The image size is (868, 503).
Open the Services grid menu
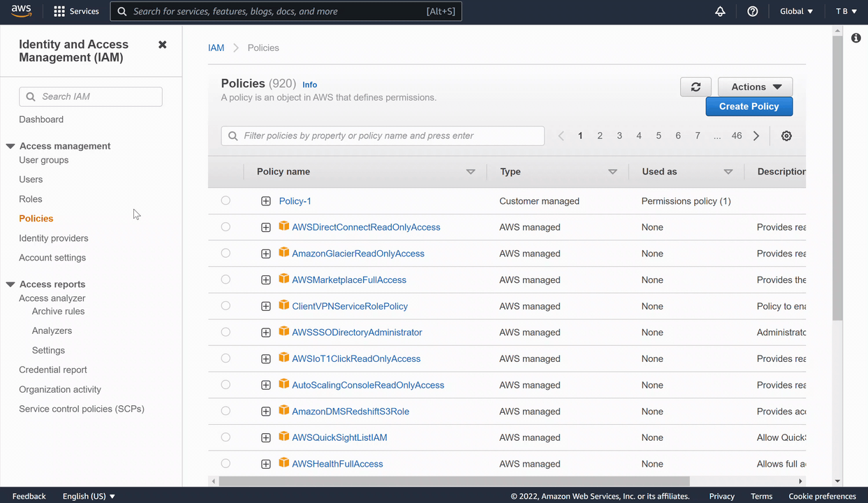(x=76, y=11)
